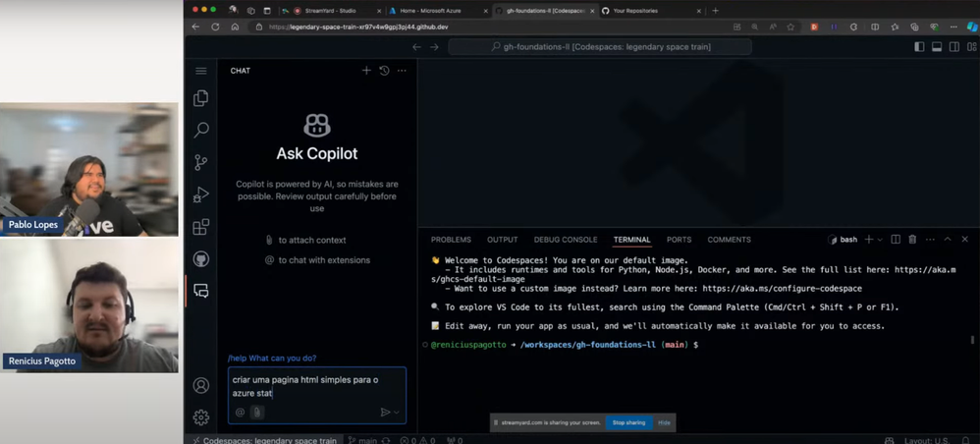Viewport: 980px width, 444px height.
Task: Click the forwarded ports count in status bar
Action: coord(454,440)
